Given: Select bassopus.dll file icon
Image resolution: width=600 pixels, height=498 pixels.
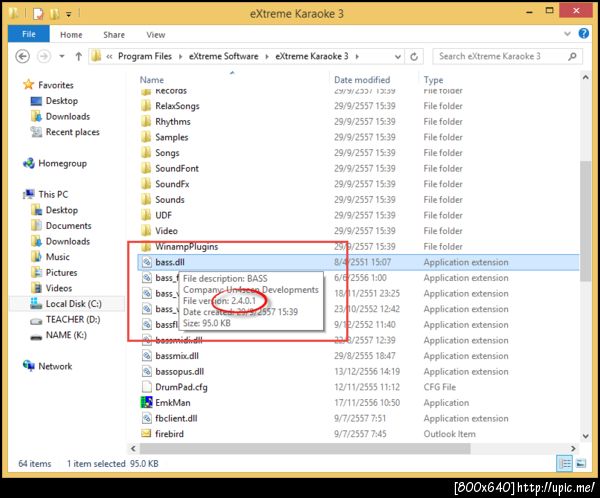Looking at the screenshot, I should coord(147,371).
